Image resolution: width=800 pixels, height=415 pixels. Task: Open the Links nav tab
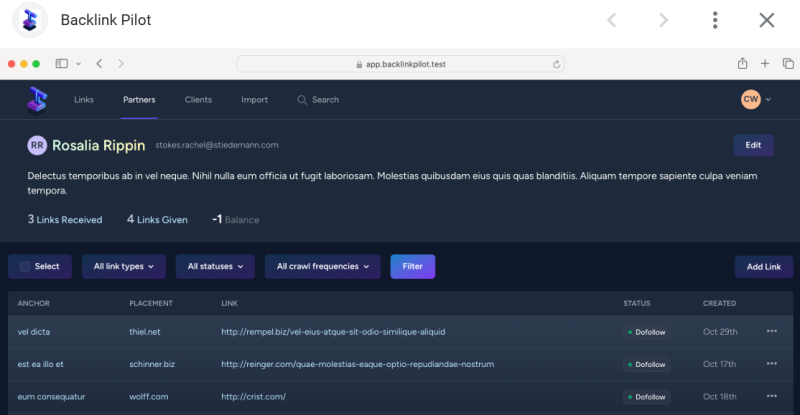tap(84, 100)
